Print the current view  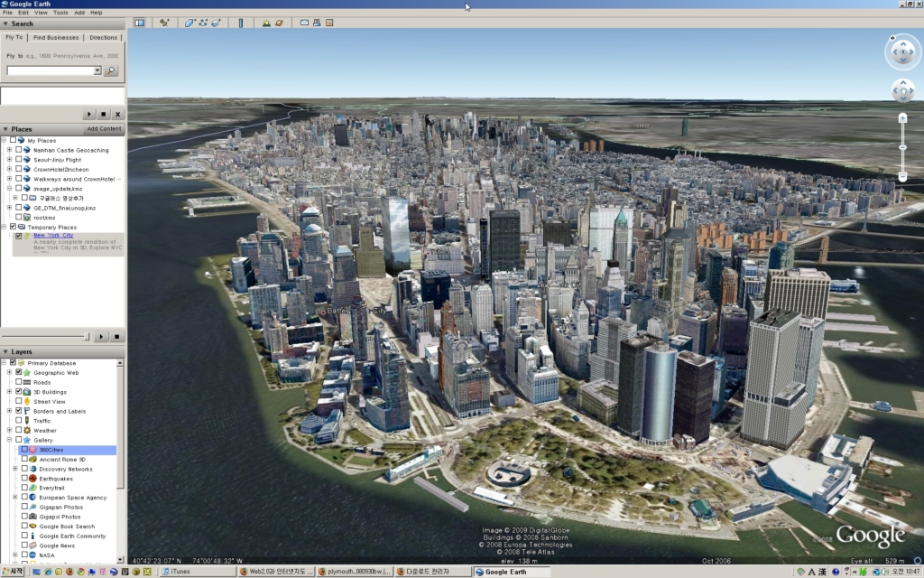tap(317, 23)
